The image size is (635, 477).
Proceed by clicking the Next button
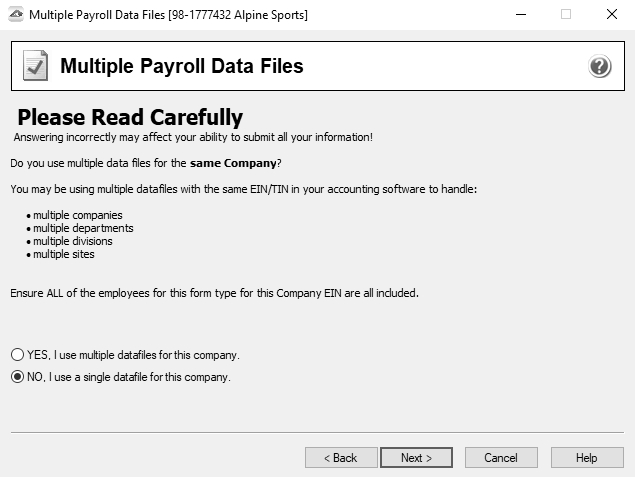click(416, 458)
